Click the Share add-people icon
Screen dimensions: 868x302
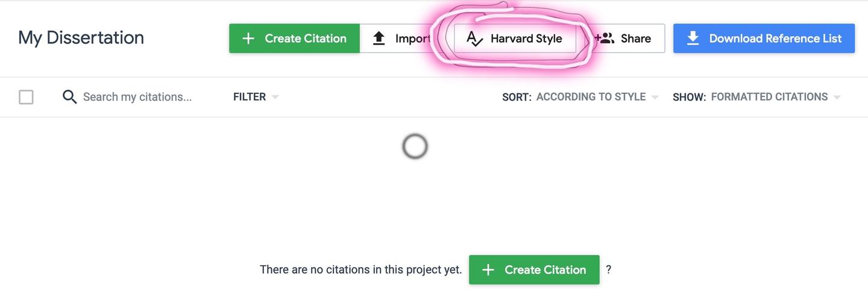(605, 39)
